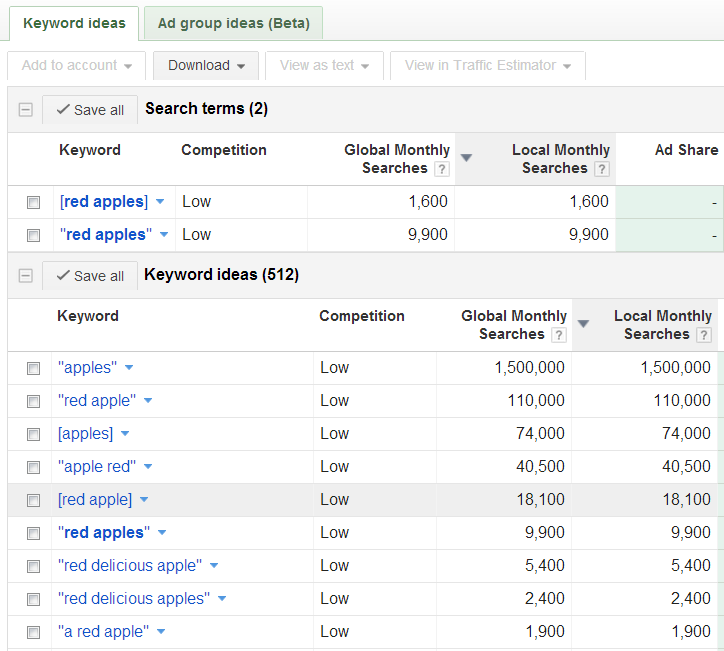This screenshot has height=651, width=724.
Task: Click help icon beside Global Monthly Searches in Keyword ideas
Action: coord(559,335)
